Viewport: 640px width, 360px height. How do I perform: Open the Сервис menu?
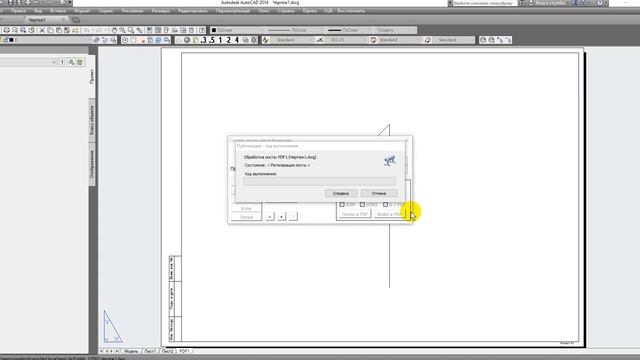[106, 11]
